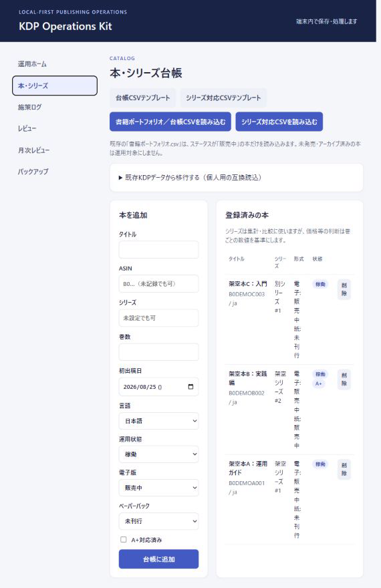Click the 架空本A：運用ガイド title
The width and height of the screenshot is (381, 588).
tap(248, 468)
